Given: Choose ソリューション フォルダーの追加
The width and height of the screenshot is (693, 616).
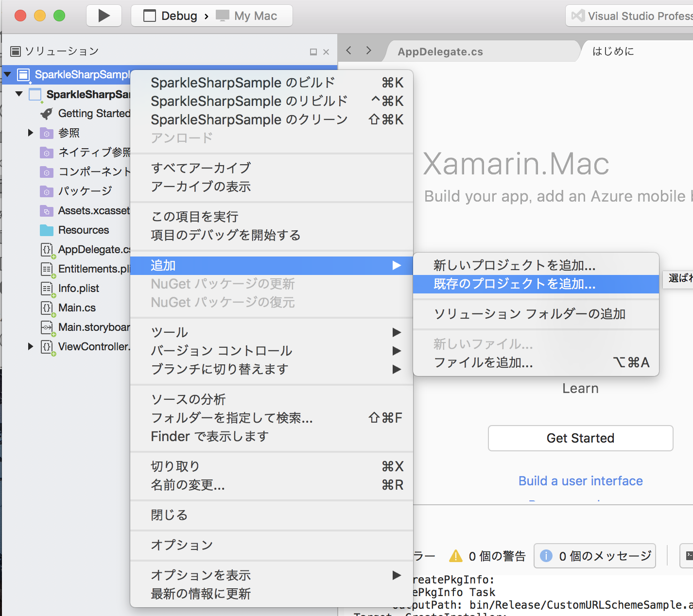Looking at the screenshot, I should [x=536, y=314].
